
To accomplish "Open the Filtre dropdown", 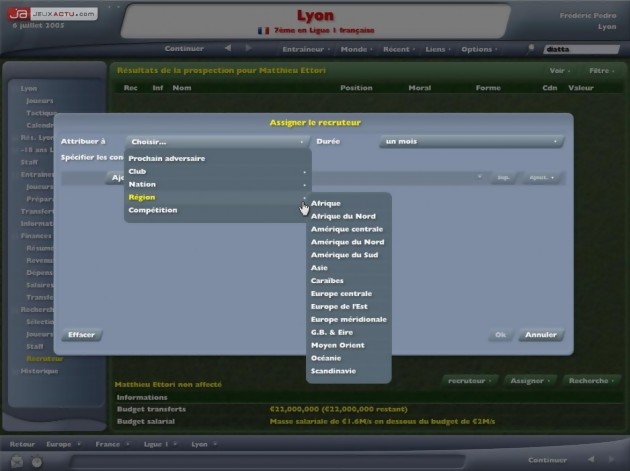I will [x=599, y=71].
